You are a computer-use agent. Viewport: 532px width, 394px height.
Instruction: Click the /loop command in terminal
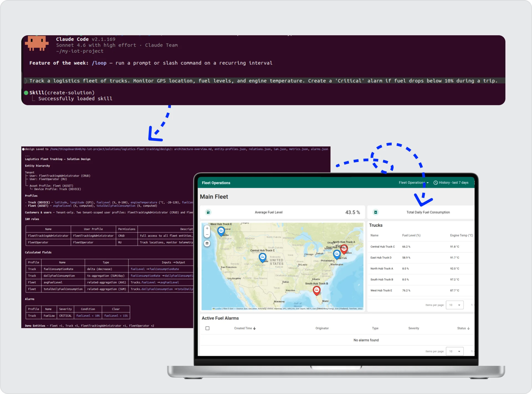tap(99, 63)
